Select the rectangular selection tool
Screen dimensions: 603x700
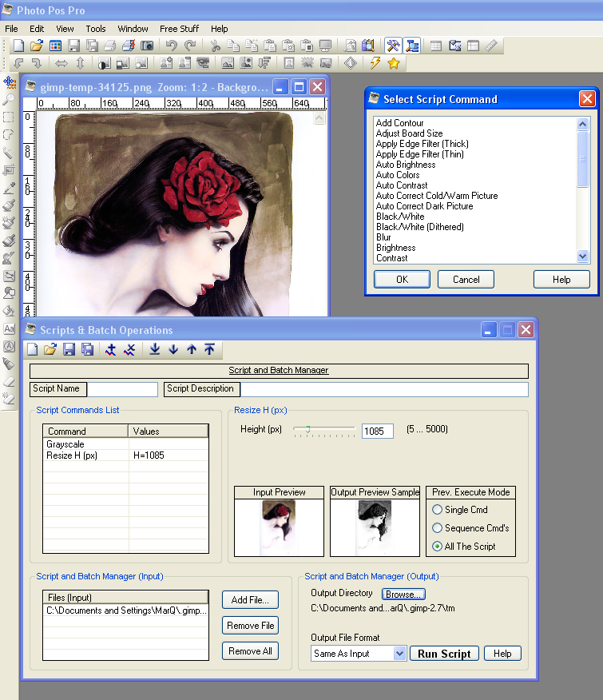click(x=9, y=117)
